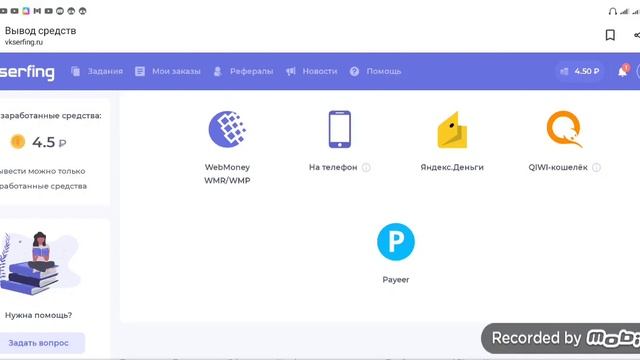
Task: Click the Яндекс.Деньги label
Action: [452, 167]
